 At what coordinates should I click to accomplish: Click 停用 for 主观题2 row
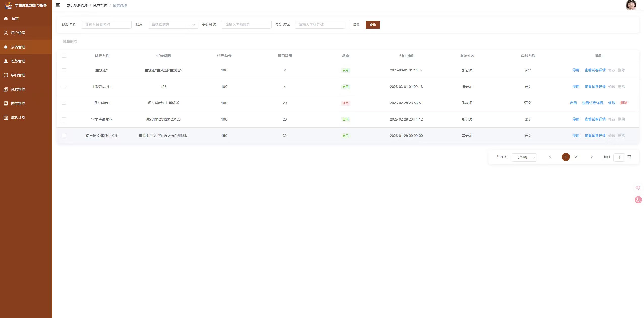point(576,70)
